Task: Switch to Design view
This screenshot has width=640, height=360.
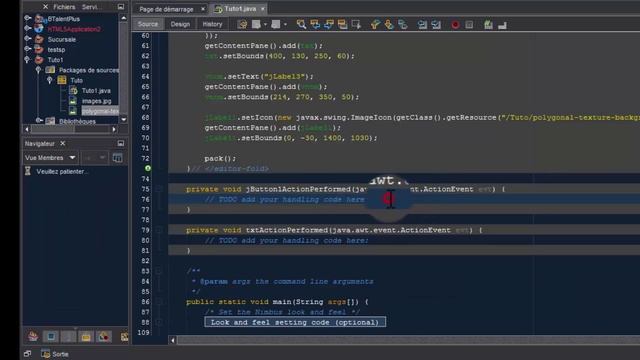Action: coord(180,24)
